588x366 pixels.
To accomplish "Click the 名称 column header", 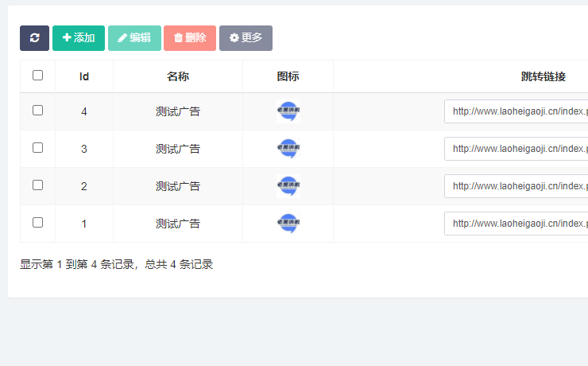I will pos(178,76).
